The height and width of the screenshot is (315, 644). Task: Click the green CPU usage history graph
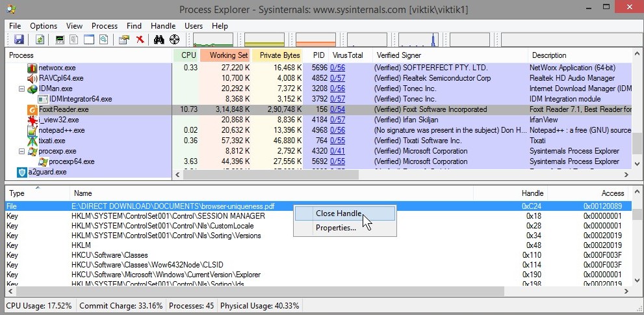[213, 40]
